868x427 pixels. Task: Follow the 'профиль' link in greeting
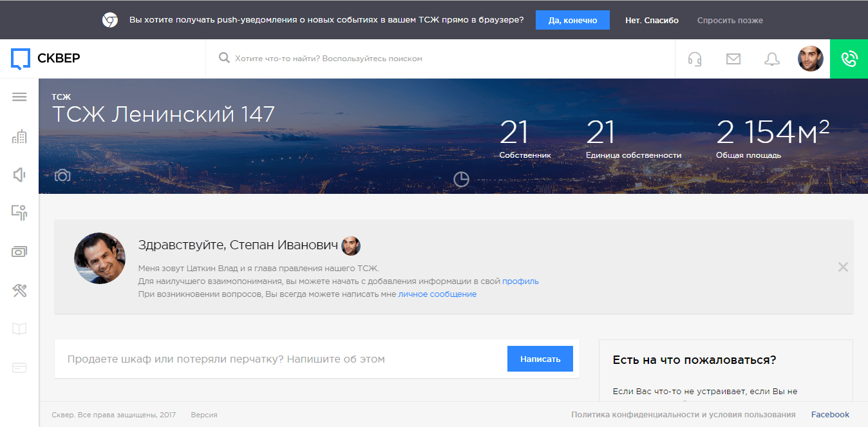520,281
